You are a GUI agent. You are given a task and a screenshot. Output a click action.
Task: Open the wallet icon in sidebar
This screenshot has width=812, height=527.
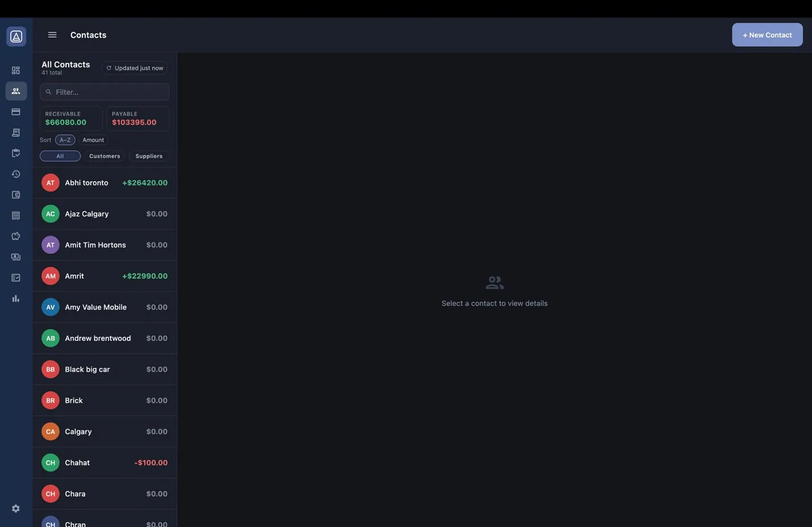pos(16,194)
